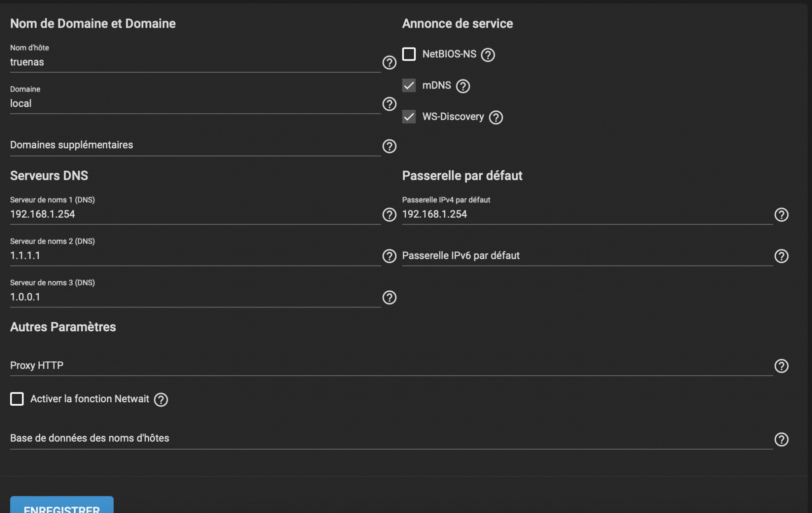Show help for Serveur de noms 1

(x=389, y=215)
